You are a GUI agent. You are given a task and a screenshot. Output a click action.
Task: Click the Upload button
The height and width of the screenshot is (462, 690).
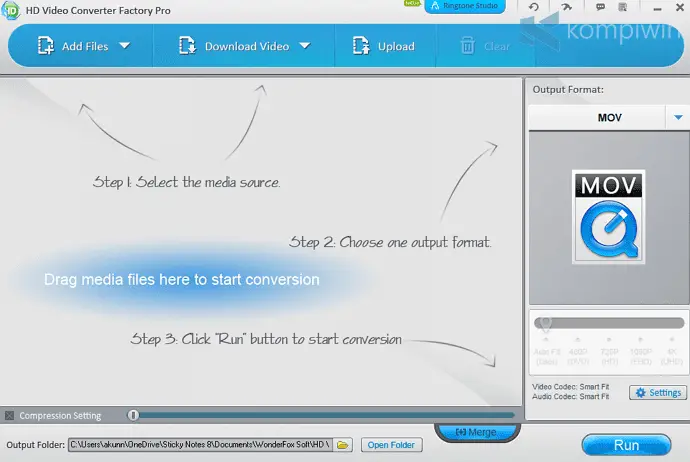pyautogui.click(x=383, y=46)
